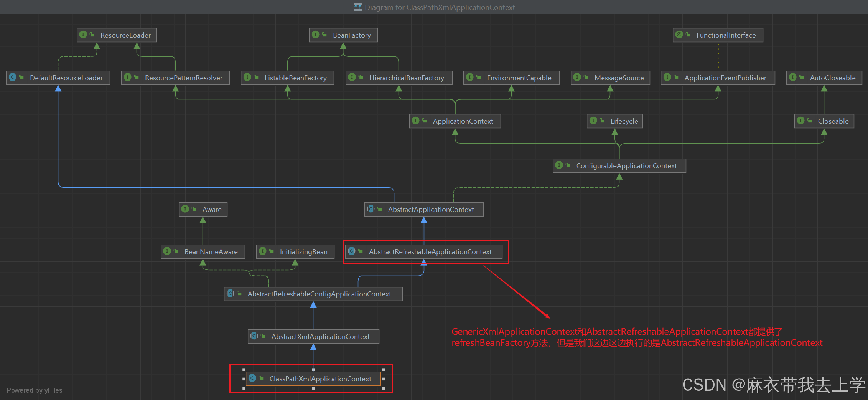Viewport: 868px width, 400px height.
Task: Select the BeanNameAware label text
Action: pyautogui.click(x=211, y=252)
